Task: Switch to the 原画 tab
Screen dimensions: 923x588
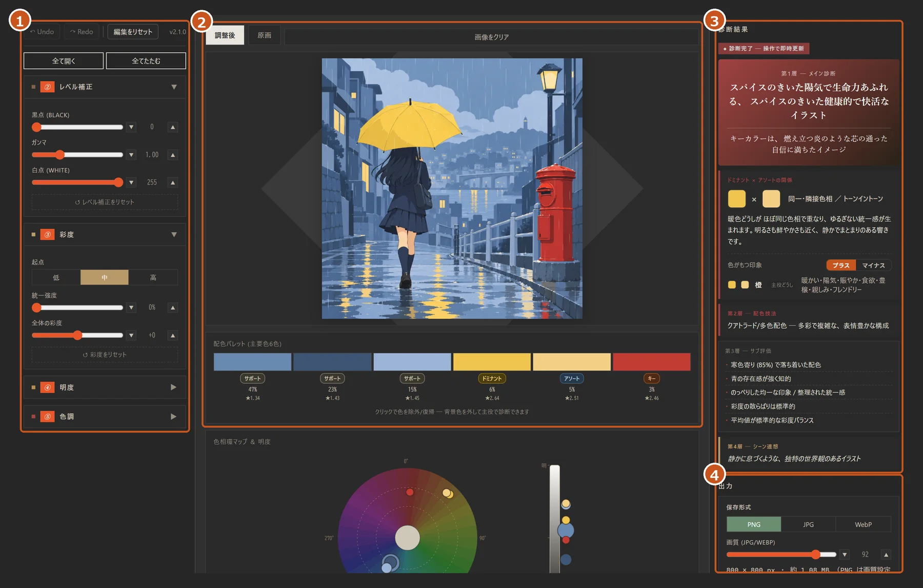Action: point(265,35)
